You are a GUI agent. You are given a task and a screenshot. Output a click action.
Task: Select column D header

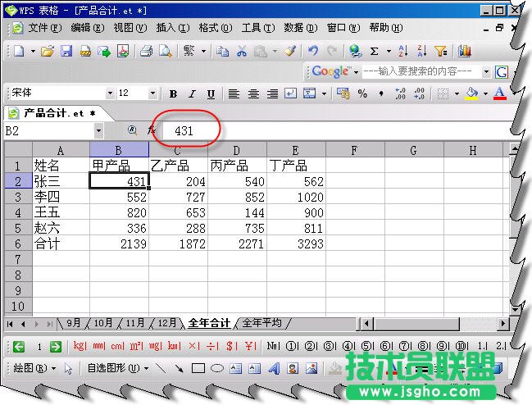[x=237, y=150]
